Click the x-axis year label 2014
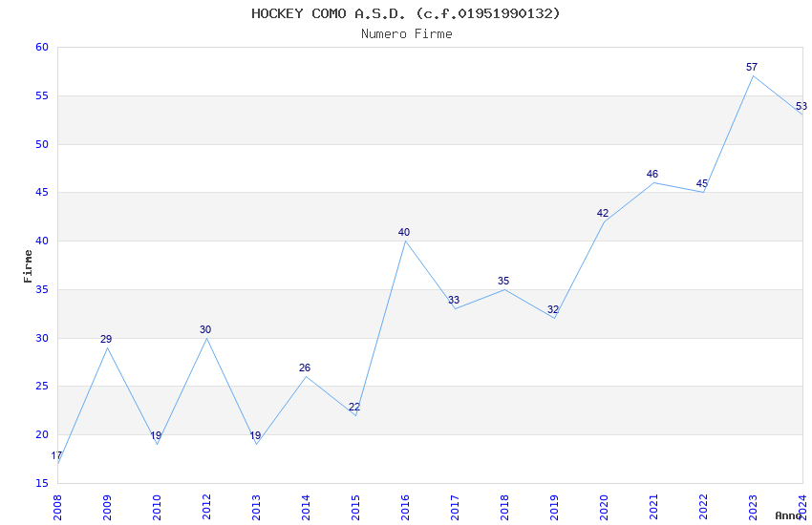The width and height of the screenshot is (812, 525). tap(306, 507)
